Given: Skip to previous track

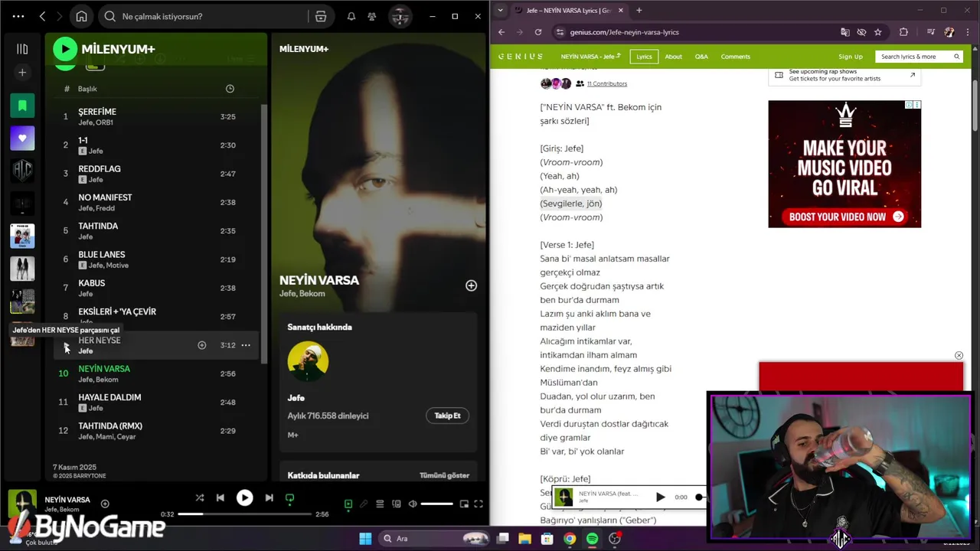Looking at the screenshot, I should coord(220,497).
